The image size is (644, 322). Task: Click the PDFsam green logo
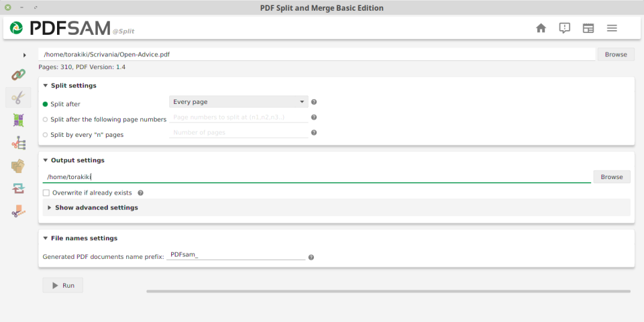coord(16,28)
